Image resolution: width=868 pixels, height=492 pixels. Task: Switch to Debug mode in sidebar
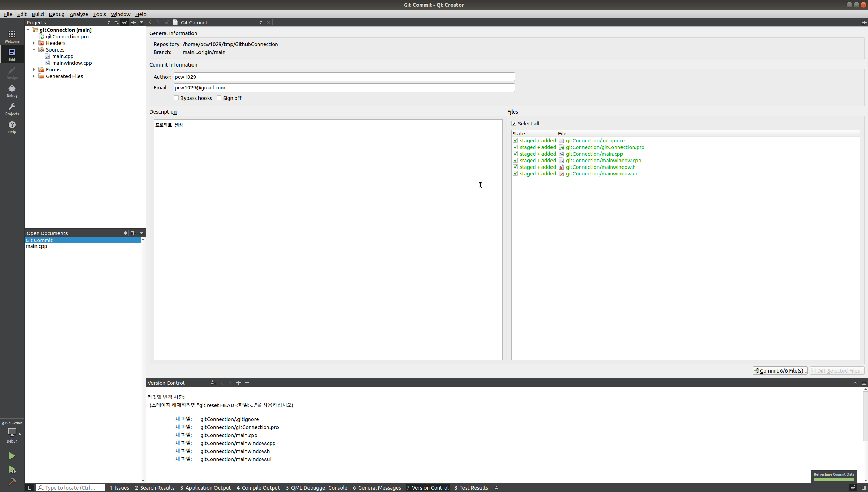coord(12,91)
